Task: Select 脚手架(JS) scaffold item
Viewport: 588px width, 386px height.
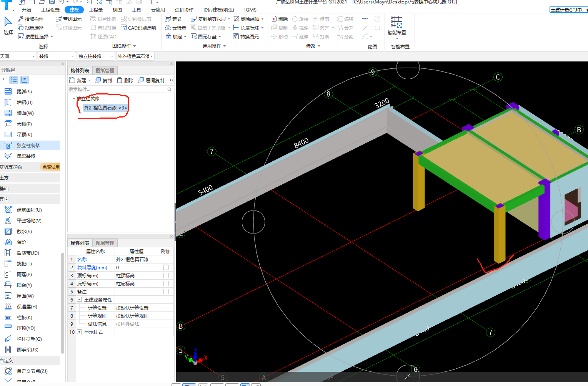Action: click(27, 350)
